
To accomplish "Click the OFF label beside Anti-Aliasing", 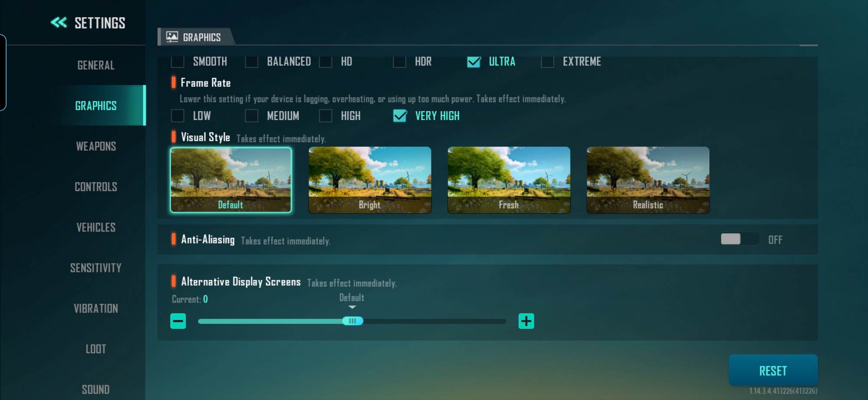I will 775,240.
